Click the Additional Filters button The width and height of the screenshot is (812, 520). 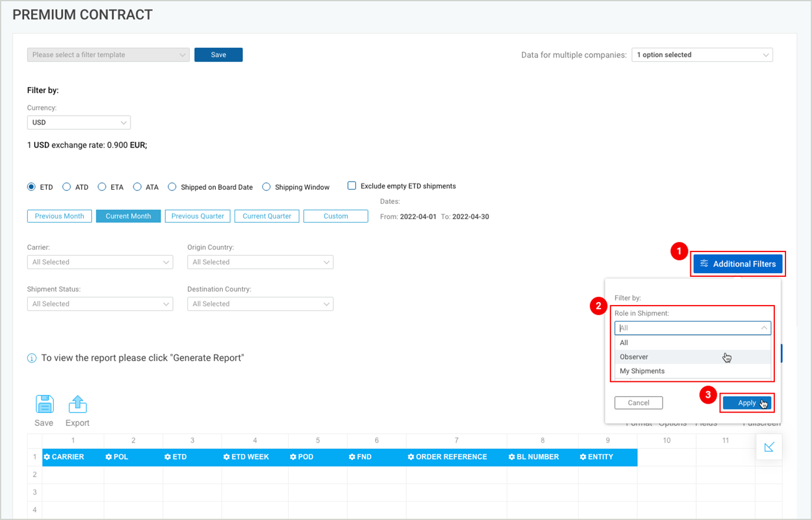738,264
